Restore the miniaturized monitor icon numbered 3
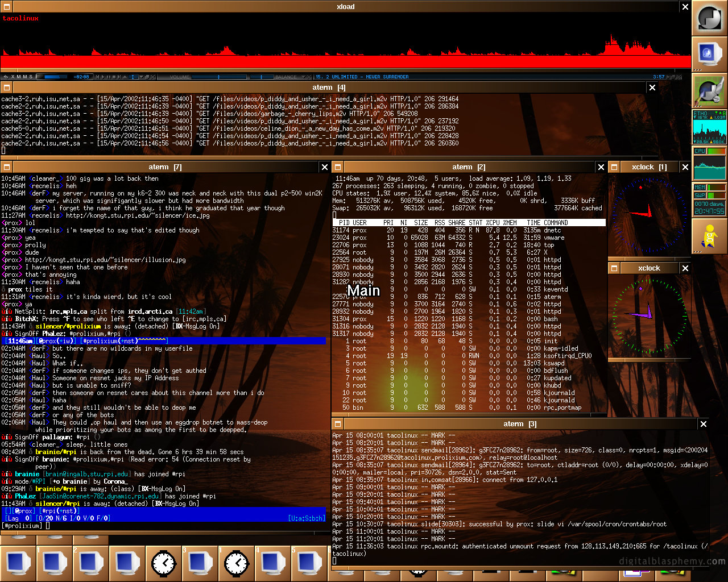 click(200, 563)
